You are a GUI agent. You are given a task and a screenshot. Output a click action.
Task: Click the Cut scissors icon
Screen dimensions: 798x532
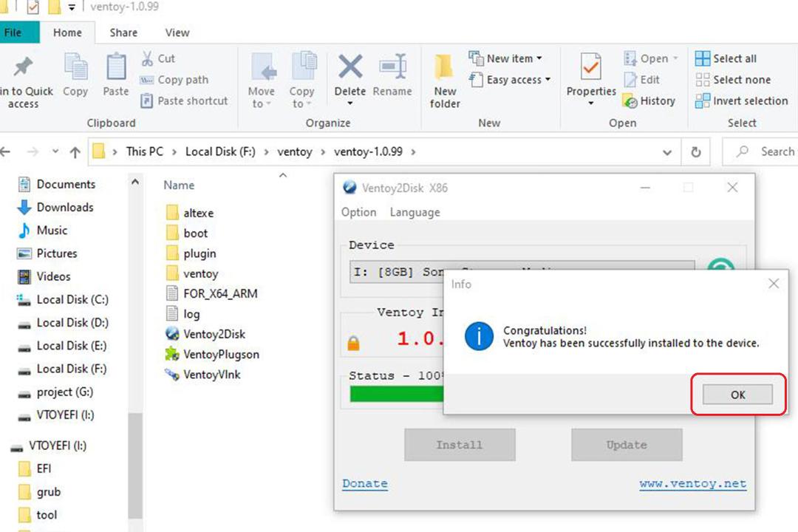(147, 58)
